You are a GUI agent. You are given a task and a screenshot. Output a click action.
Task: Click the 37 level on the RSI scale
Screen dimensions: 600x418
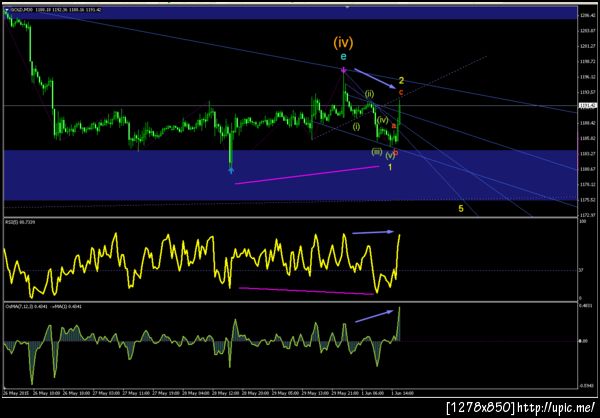click(580, 270)
